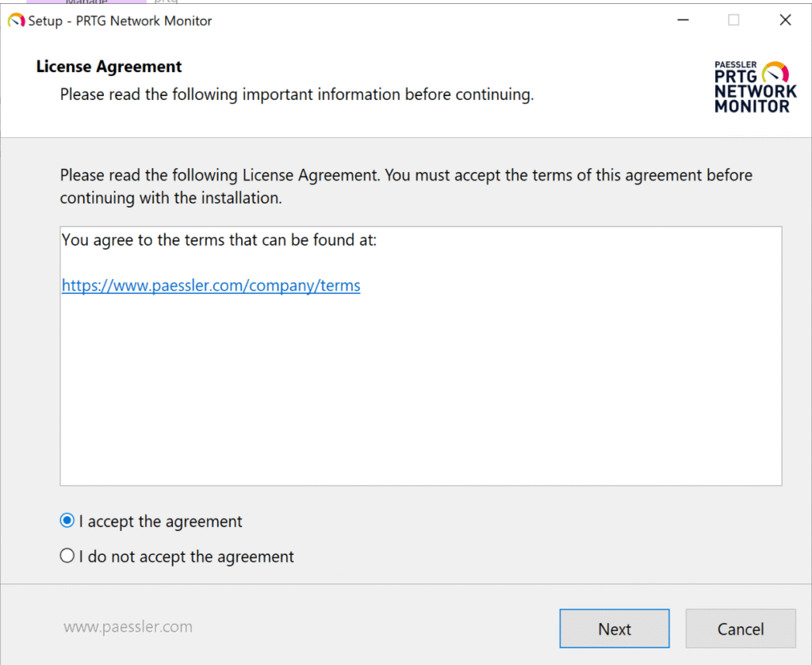Viewport: 812px width, 665px height.
Task: Click the www.paessler.com footer text
Action: [x=128, y=627]
